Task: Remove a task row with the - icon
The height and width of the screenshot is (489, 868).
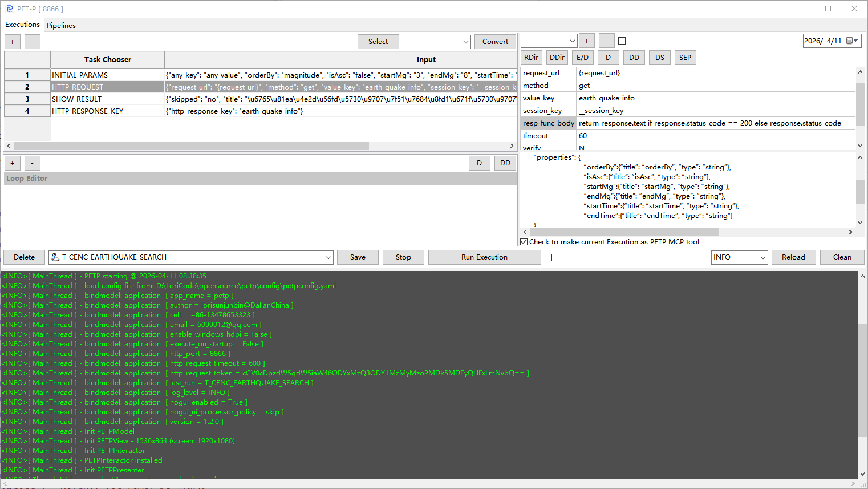Action: pyautogui.click(x=32, y=41)
